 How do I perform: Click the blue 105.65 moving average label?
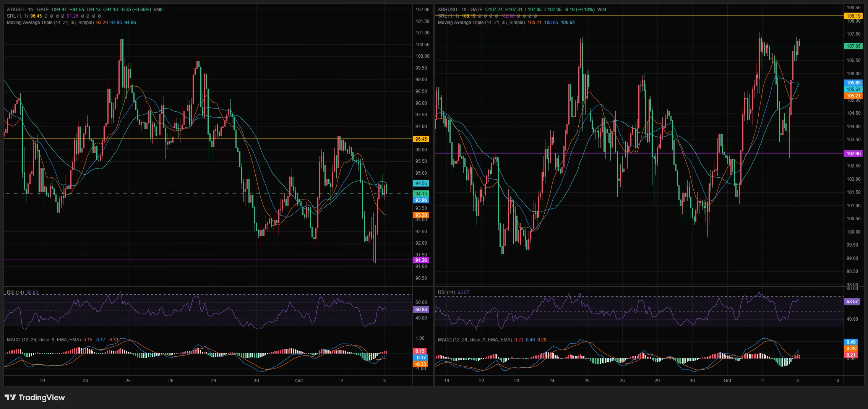click(x=853, y=83)
